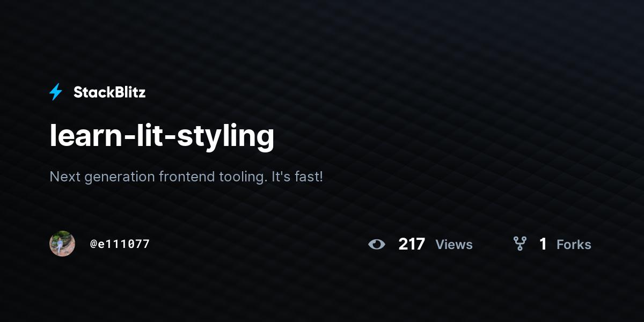Screen dimensions: 644x322
Task: Click the project description text
Action: click(186, 177)
